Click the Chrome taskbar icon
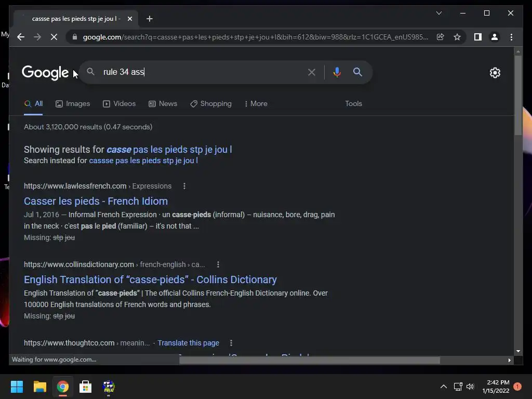This screenshot has height=399, width=532. 62,387
